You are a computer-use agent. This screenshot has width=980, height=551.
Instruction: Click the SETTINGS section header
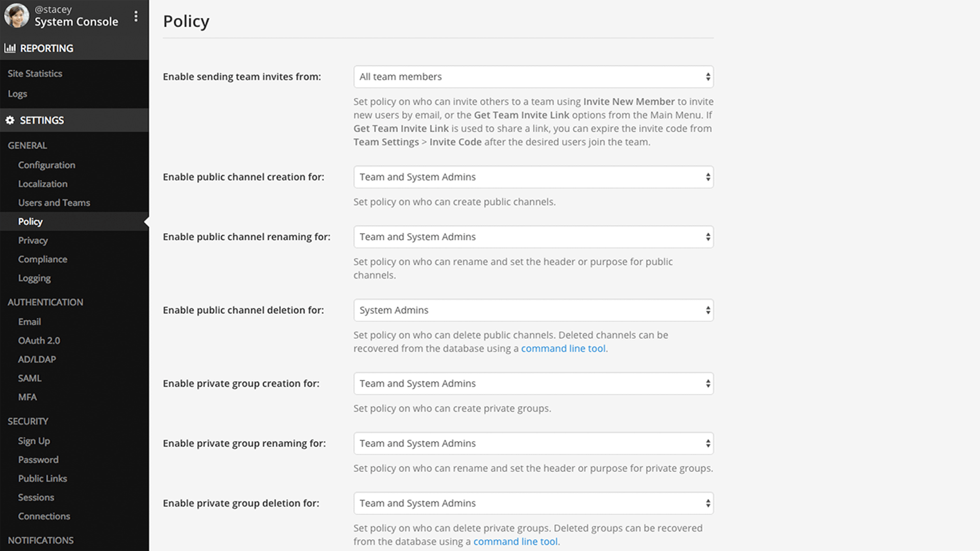click(42, 120)
